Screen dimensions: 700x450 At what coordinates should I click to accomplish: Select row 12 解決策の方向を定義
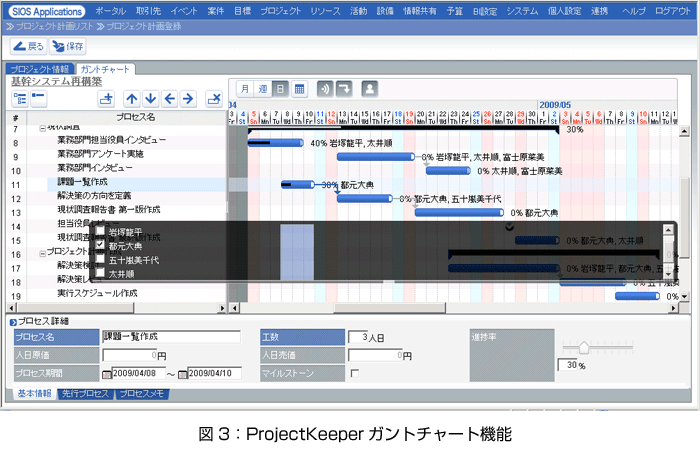click(x=94, y=196)
